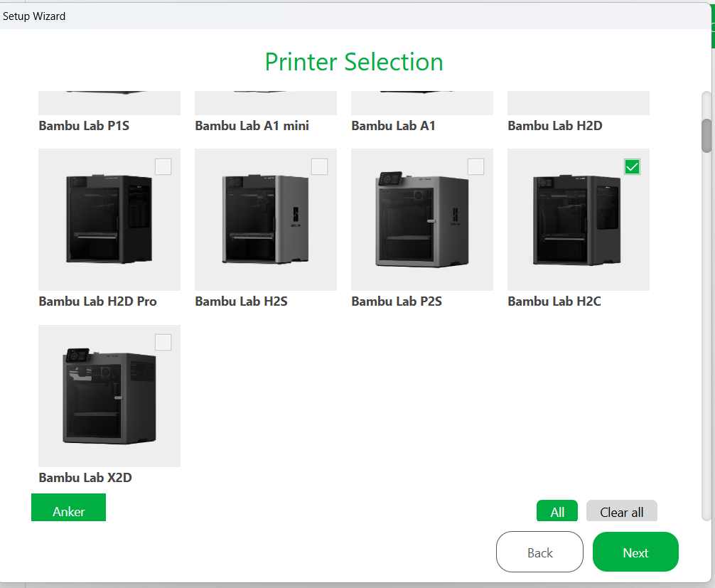Click the Bambu Lab X2D printer image
Viewport: 715px width, 588px height.
(109, 396)
